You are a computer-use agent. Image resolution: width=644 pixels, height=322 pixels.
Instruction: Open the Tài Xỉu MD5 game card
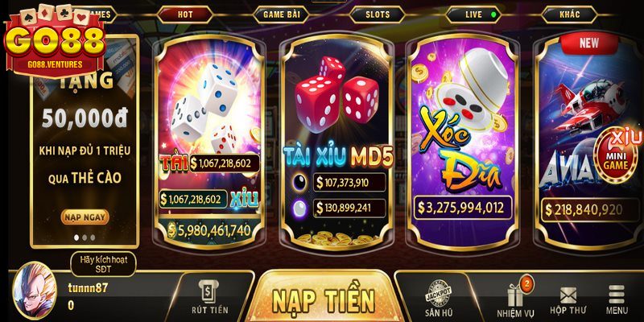click(336, 142)
